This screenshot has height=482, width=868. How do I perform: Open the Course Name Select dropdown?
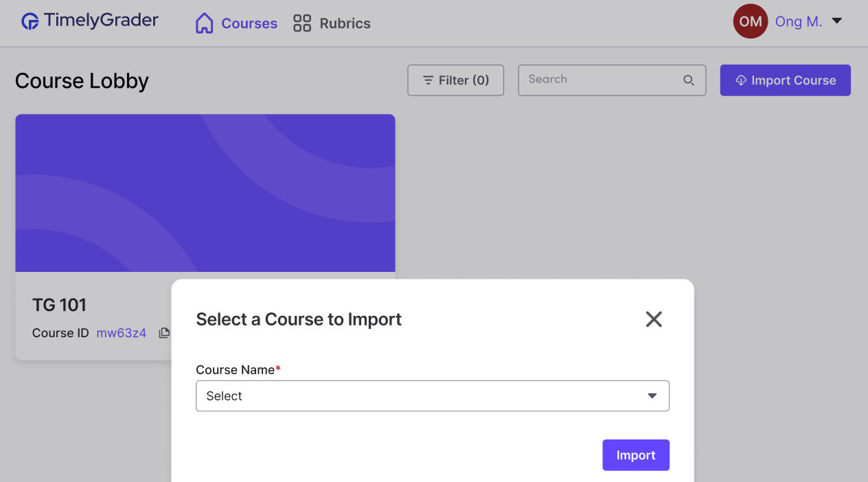(433, 396)
